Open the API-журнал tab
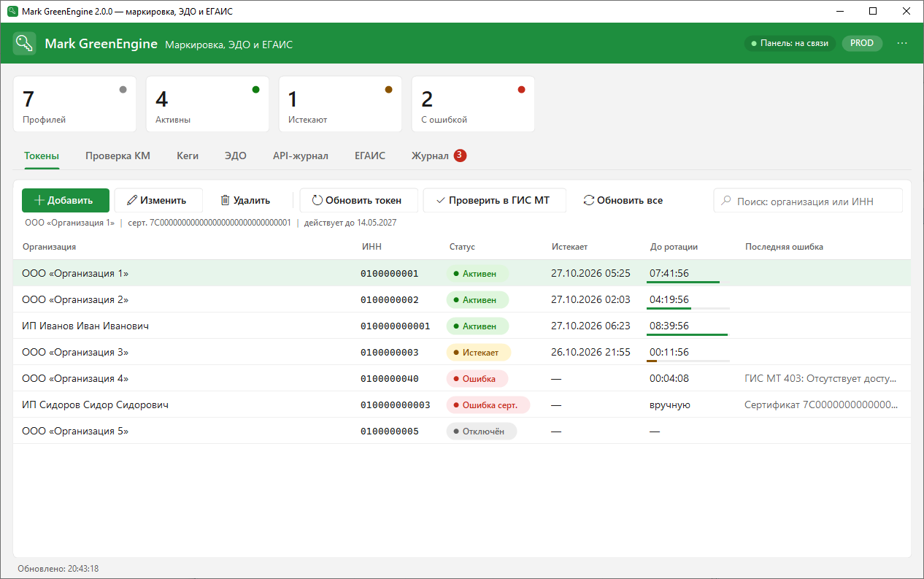 click(x=301, y=156)
